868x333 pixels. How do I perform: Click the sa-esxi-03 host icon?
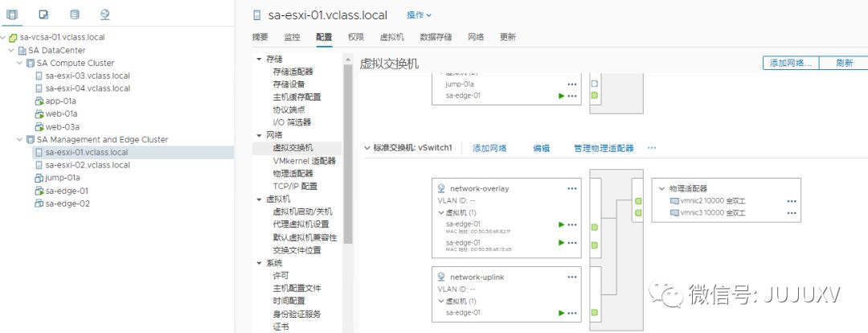coord(39,76)
